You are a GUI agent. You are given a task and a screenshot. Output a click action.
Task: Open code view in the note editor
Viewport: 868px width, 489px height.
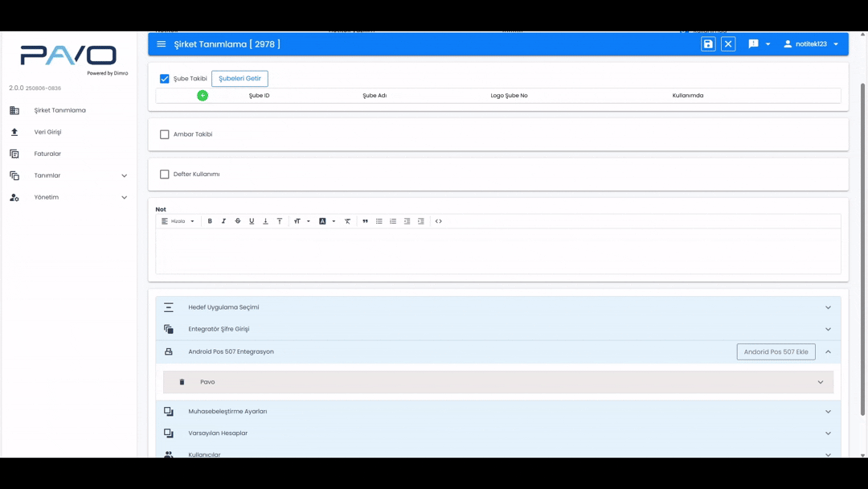click(439, 221)
